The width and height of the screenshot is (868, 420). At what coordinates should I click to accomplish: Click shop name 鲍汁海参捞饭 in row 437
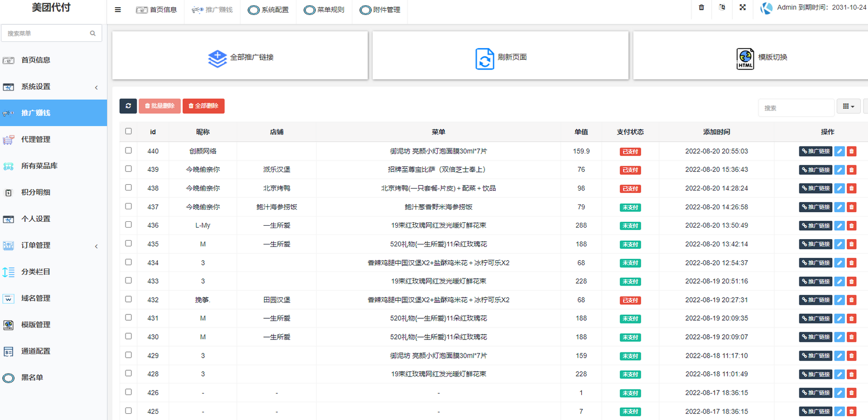(277, 207)
